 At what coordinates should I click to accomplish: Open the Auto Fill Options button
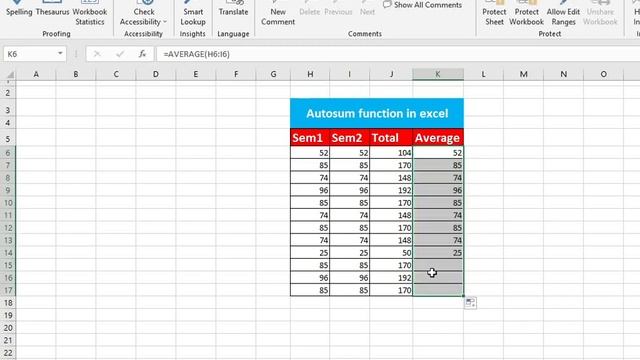(470, 303)
